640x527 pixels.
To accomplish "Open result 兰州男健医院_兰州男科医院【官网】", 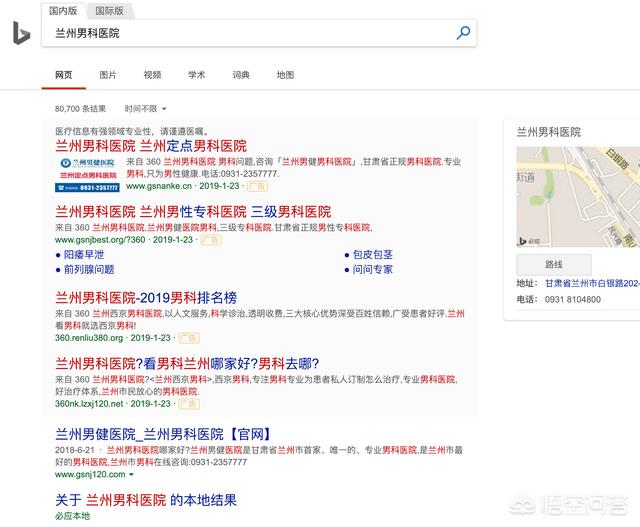I will tap(163, 434).
